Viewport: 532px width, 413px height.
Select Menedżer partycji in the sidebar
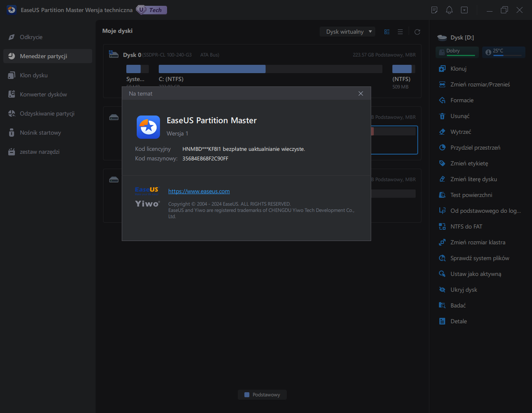(48, 56)
